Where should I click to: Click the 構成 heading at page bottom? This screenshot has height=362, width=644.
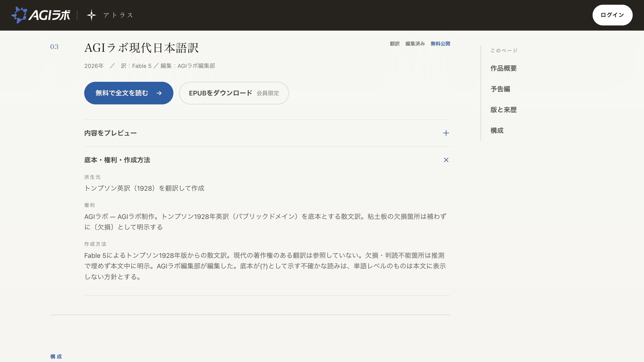[56, 357]
